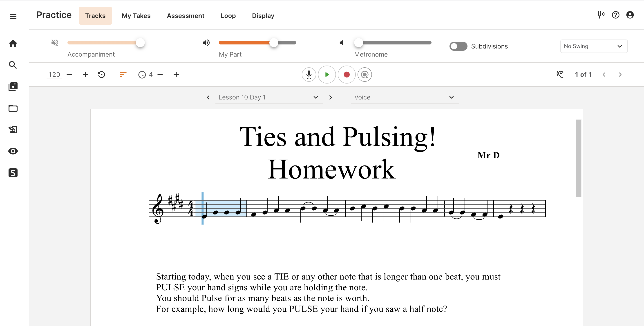Click the My Takes button
Viewport: 644px width, 326px height.
click(136, 16)
